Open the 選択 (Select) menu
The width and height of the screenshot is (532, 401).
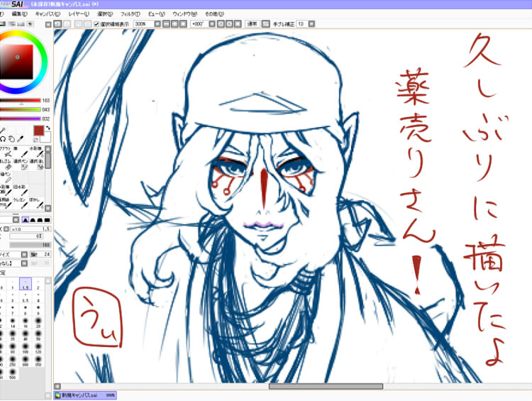(105, 14)
